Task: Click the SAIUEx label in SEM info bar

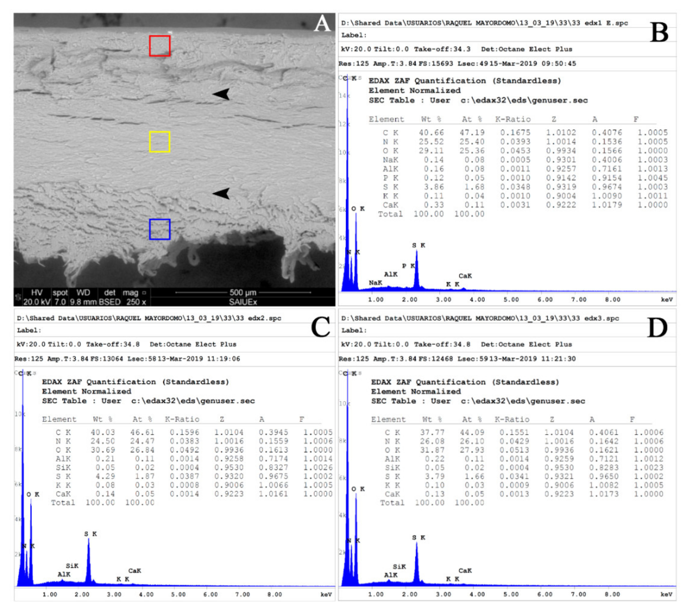Action: [x=243, y=302]
